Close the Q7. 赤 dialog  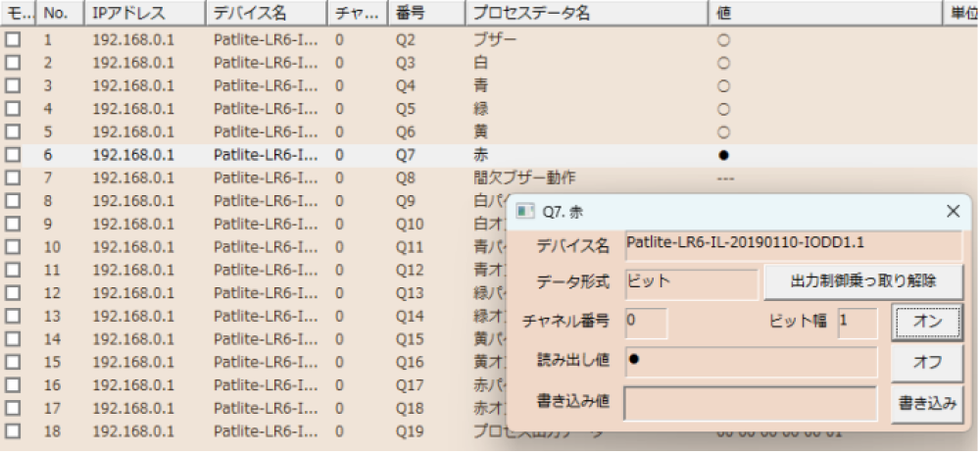click(x=952, y=211)
